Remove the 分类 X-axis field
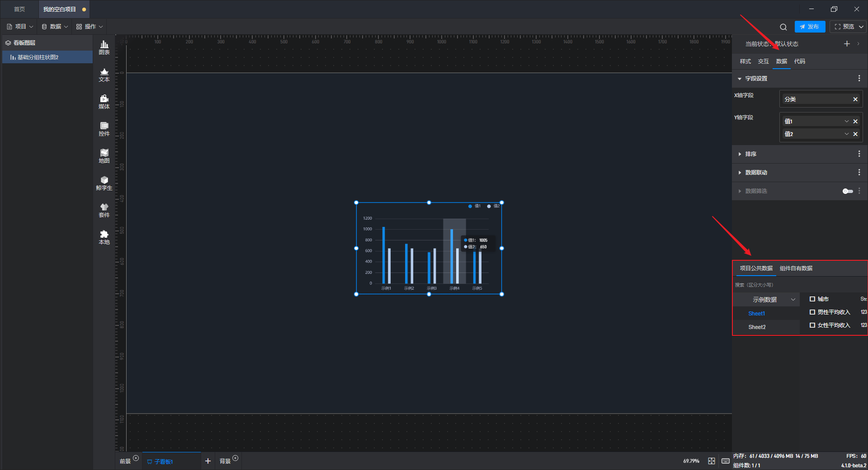Viewport: 868px width, 470px height. [x=855, y=99]
